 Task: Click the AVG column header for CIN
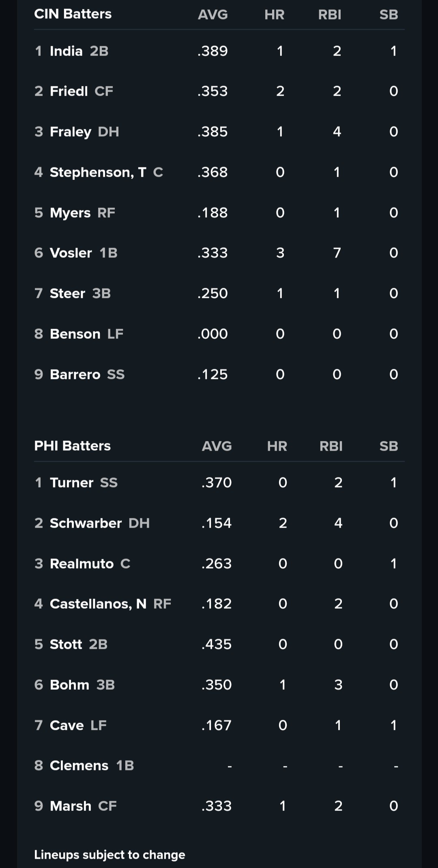213,15
